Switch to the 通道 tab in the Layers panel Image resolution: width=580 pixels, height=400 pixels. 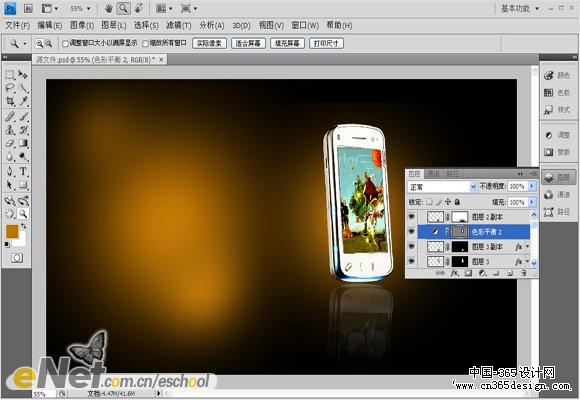pos(434,174)
